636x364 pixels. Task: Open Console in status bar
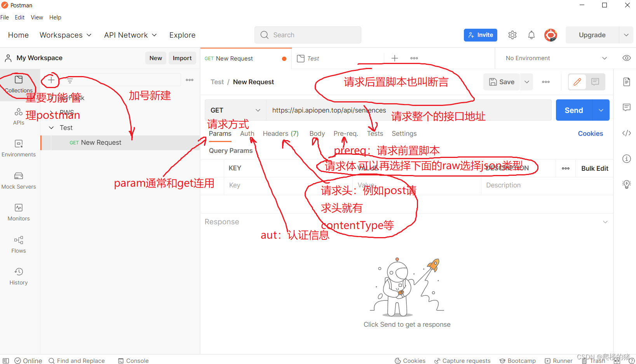click(x=133, y=361)
